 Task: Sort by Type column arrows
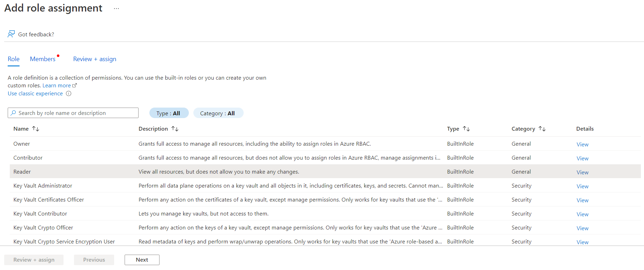(466, 129)
